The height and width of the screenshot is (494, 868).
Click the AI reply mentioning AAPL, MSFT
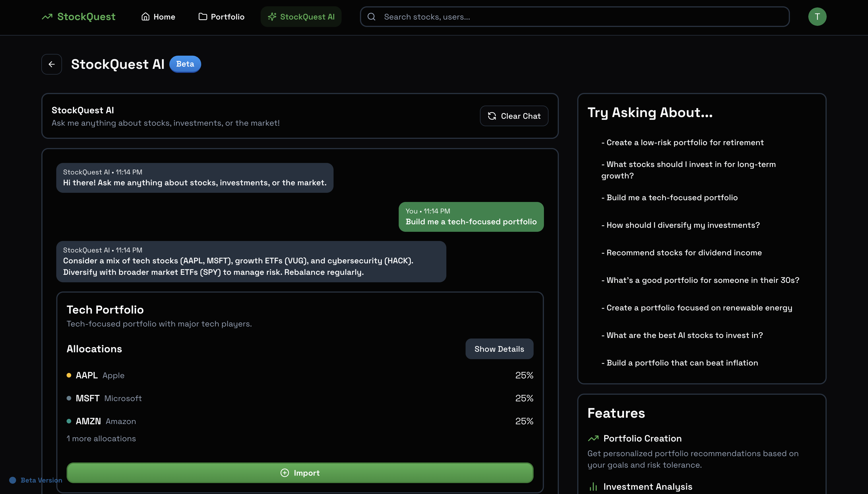pyautogui.click(x=251, y=262)
